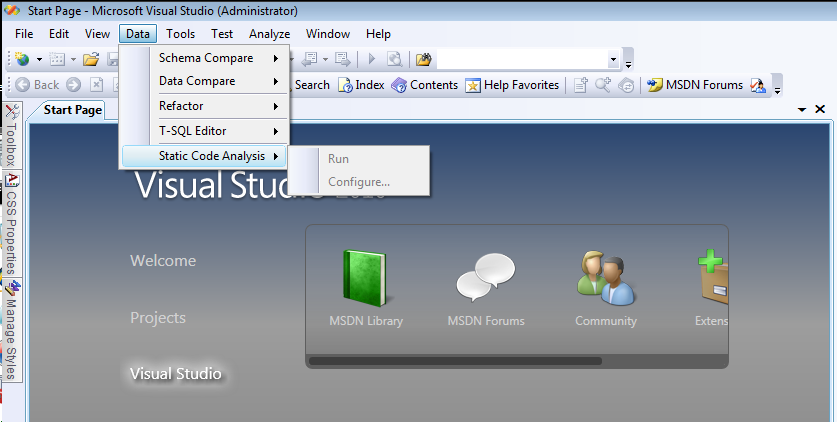Click the Start Debugging play icon
837x422 pixels.
tap(372, 59)
